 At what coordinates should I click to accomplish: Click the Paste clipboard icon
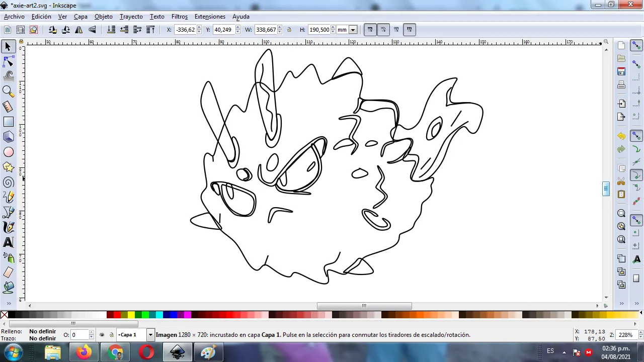point(621,194)
